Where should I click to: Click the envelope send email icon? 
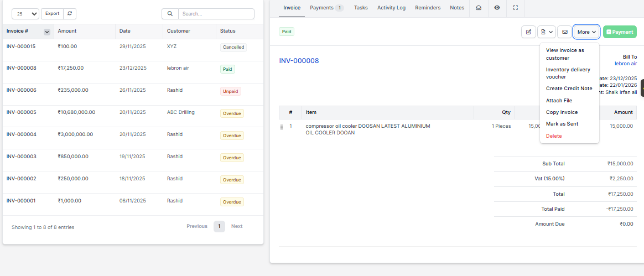coord(564,32)
